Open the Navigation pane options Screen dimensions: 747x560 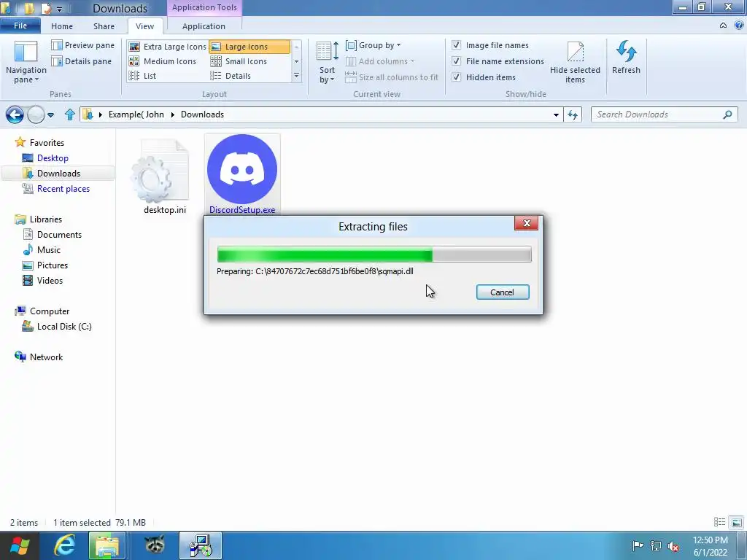[x=26, y=62]
